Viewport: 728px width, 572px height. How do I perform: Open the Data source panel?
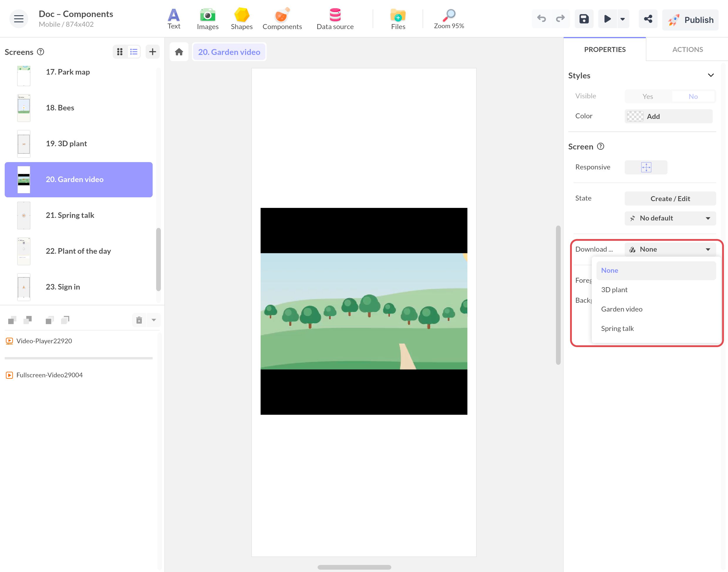pyautogui.click(x=335, y=19)
